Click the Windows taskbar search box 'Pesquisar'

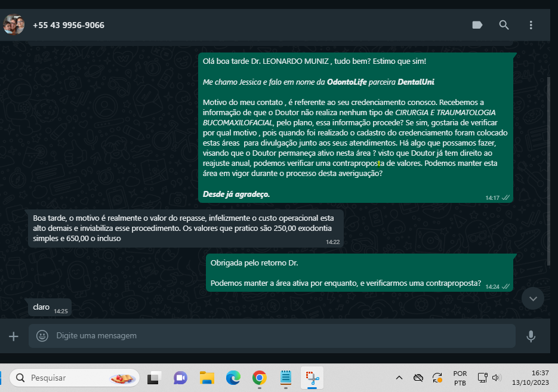click(x=75, y=378)
